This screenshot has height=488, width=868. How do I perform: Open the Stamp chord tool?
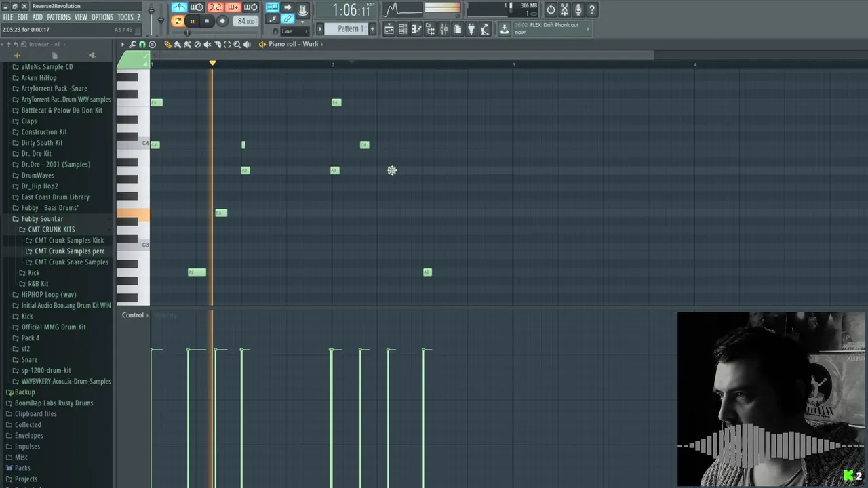(152, 44)
